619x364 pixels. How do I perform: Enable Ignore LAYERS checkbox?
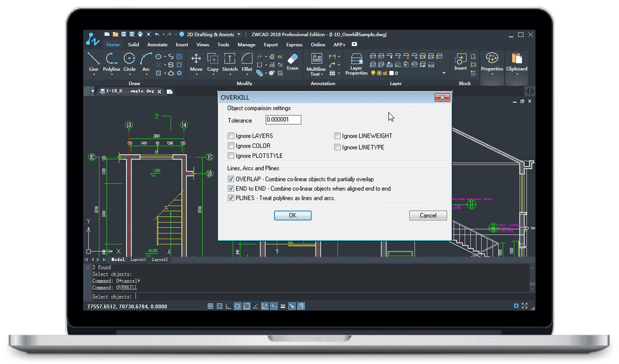tap(231, 136)
